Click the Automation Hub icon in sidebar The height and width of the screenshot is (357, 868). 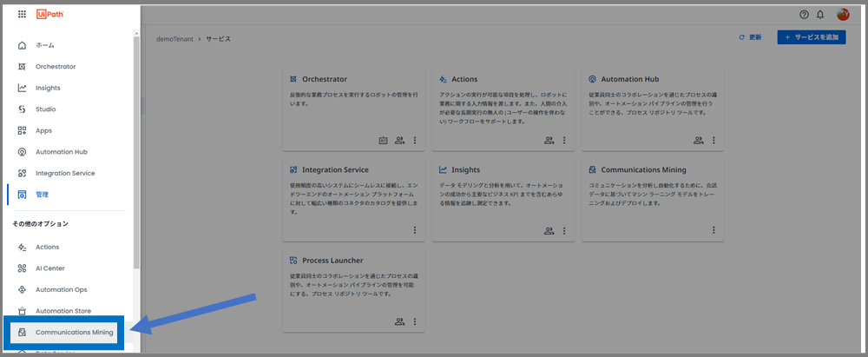[23, 152]
